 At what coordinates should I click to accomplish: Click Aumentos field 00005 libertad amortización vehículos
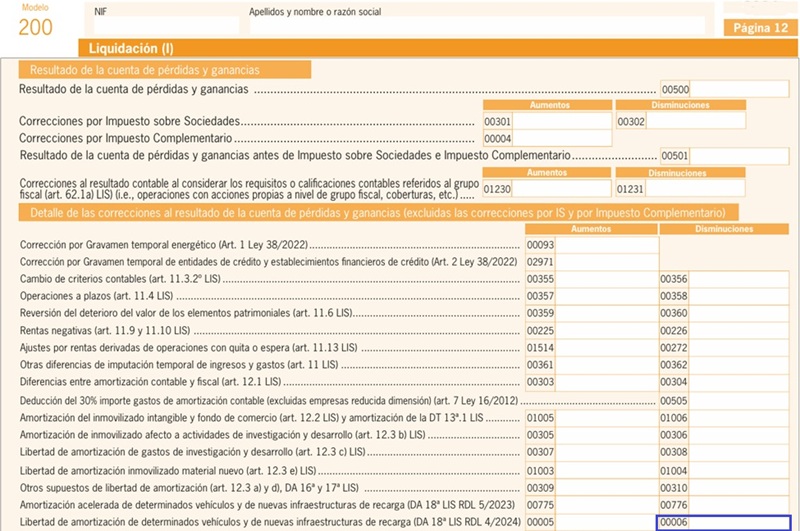pyautogui.click(x=606, y=522)
